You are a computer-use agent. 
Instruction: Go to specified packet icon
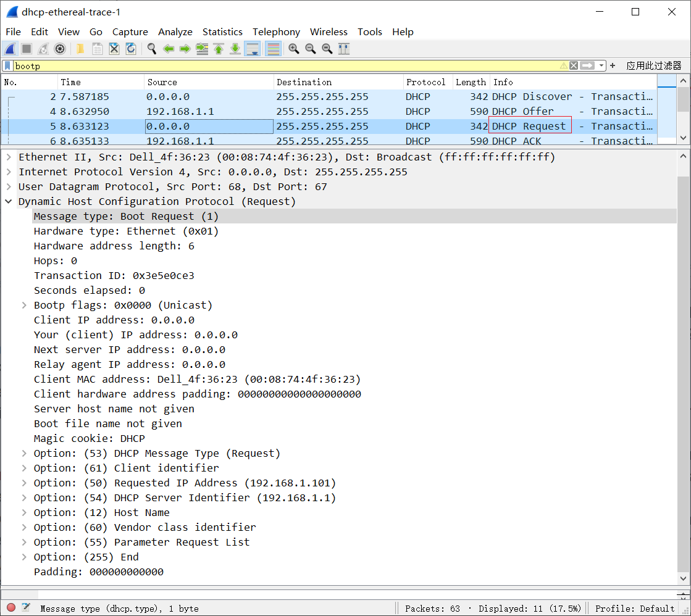202,49
